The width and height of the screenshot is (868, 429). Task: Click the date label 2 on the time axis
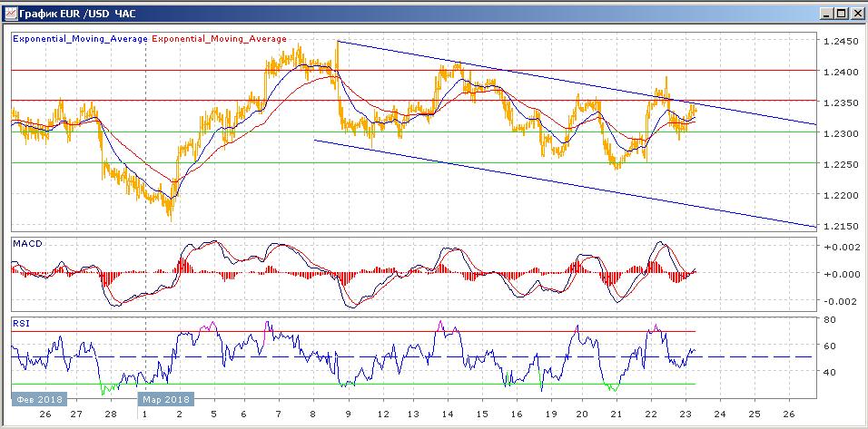[x=179, y=414]
